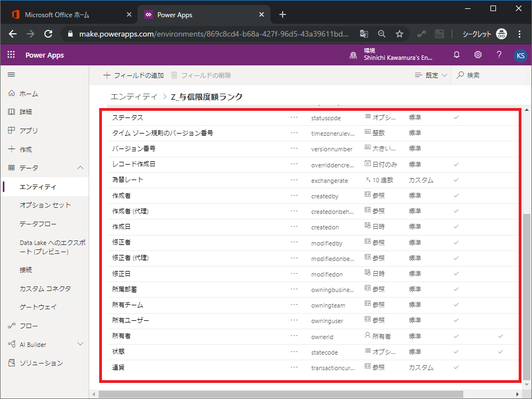Open the 作成日 field
532x399 pixels.
(121, 227)
